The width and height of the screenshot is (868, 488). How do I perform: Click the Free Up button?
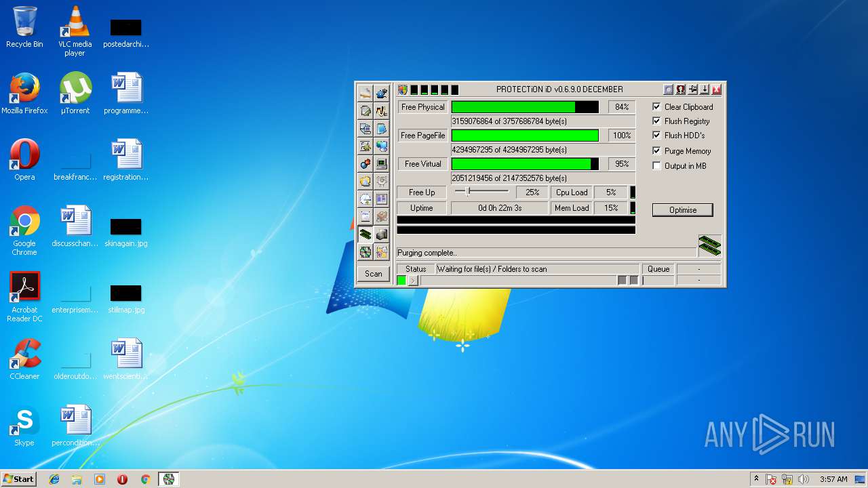[x=422, y=192]
